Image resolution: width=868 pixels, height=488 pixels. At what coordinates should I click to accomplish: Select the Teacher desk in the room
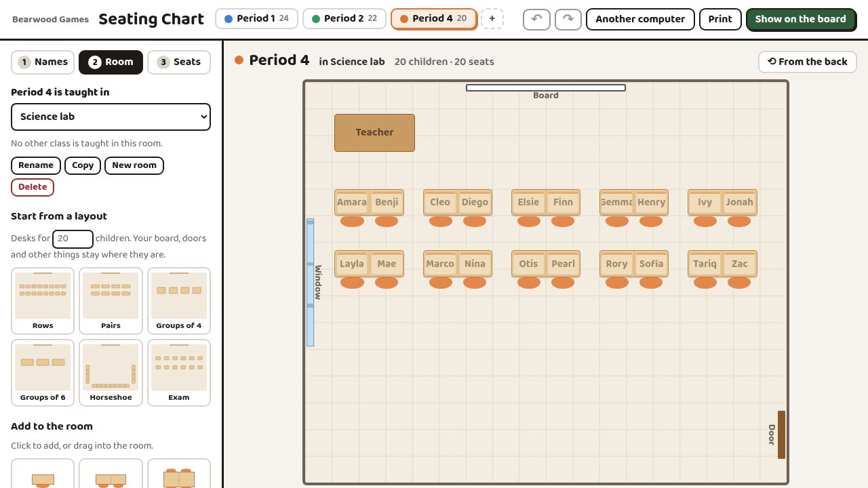pyautogui.click(x=374, y=133)
